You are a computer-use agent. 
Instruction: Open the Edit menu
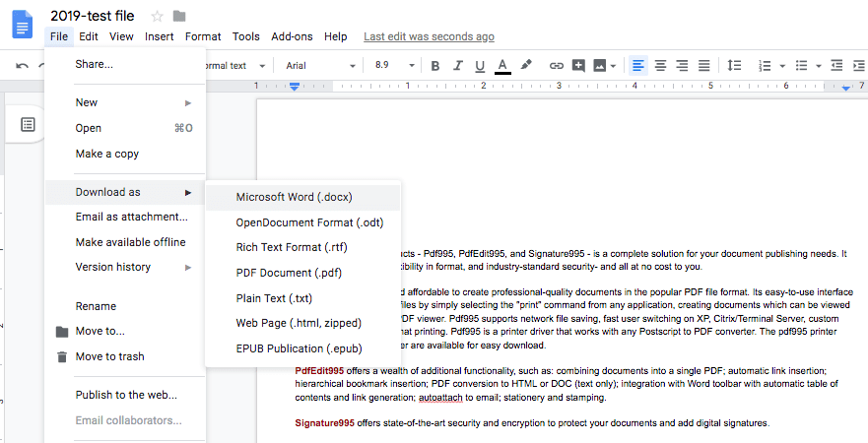(88, 36)
